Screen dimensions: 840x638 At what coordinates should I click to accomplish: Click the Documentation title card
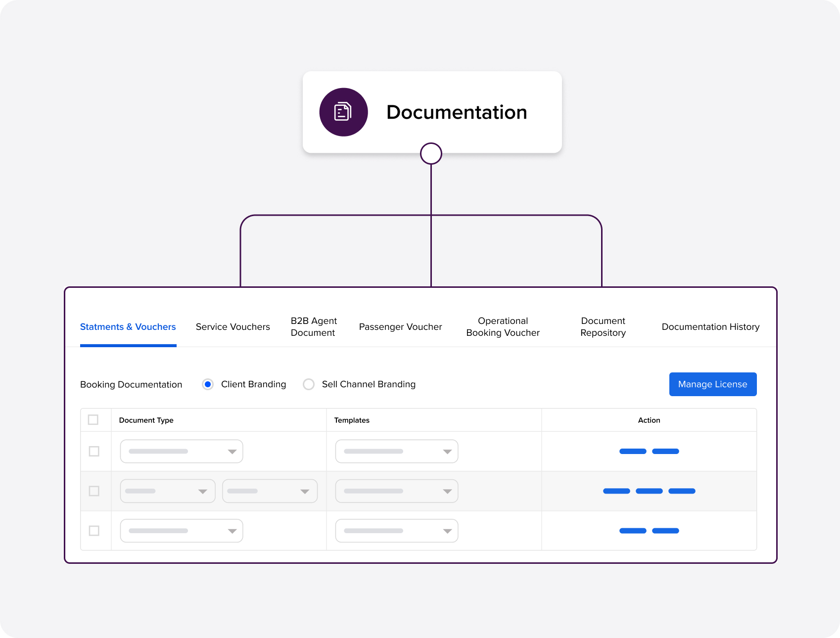click(432, 112)
